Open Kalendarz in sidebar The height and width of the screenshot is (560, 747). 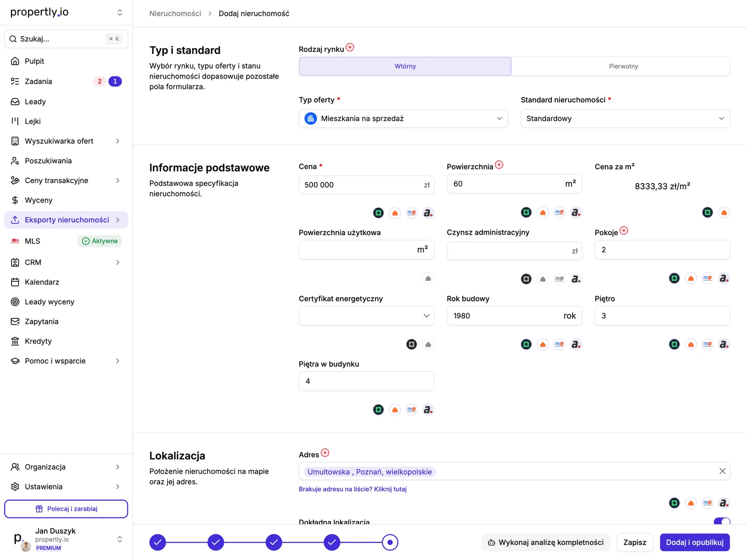click(x=66, y=282)
